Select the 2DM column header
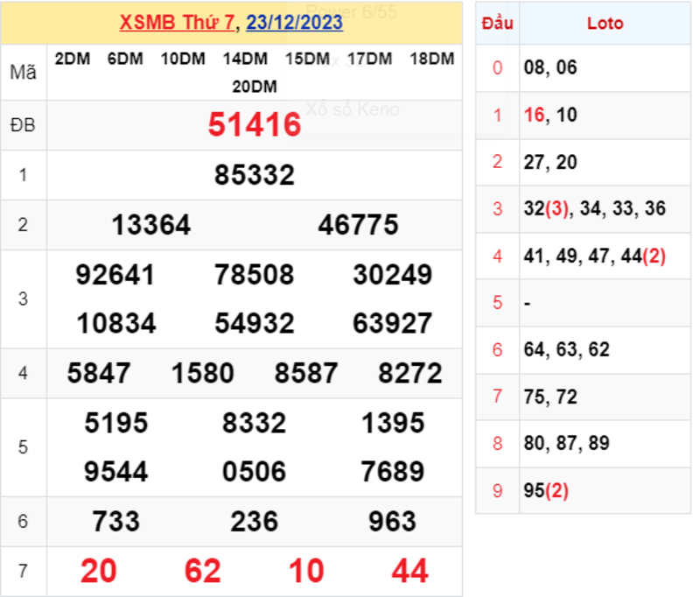700x597 pixels. coord(71,60)
